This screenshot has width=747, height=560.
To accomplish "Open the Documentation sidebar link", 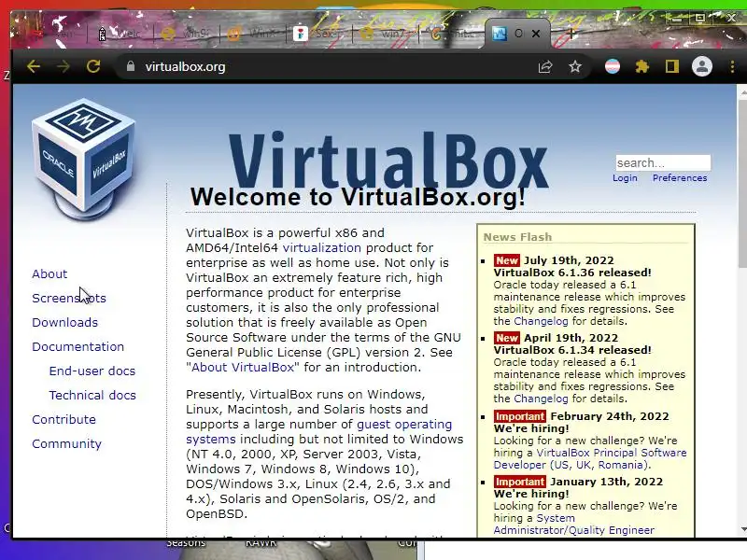I will pos(78,346).
